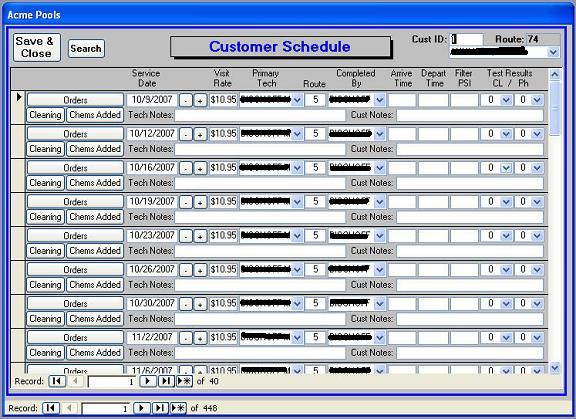Click the Customer Schedule title
This screenshot has width=576, height=419.
(x=280, y=47)
